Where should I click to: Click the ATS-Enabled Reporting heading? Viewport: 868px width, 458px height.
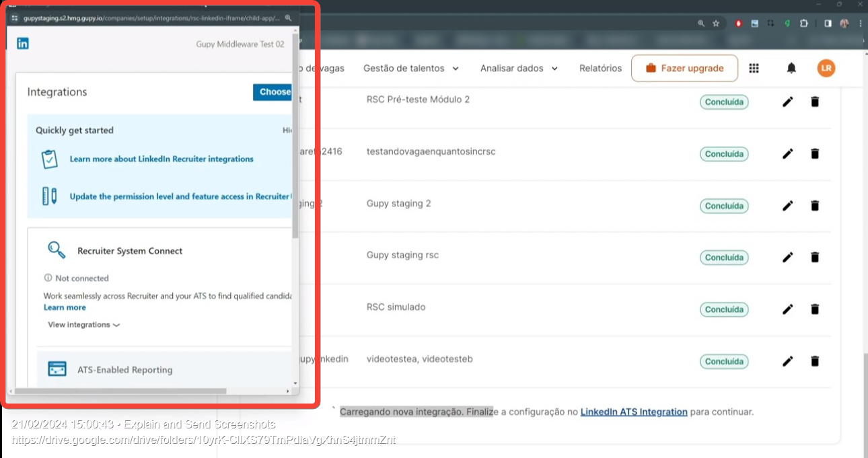125,370
